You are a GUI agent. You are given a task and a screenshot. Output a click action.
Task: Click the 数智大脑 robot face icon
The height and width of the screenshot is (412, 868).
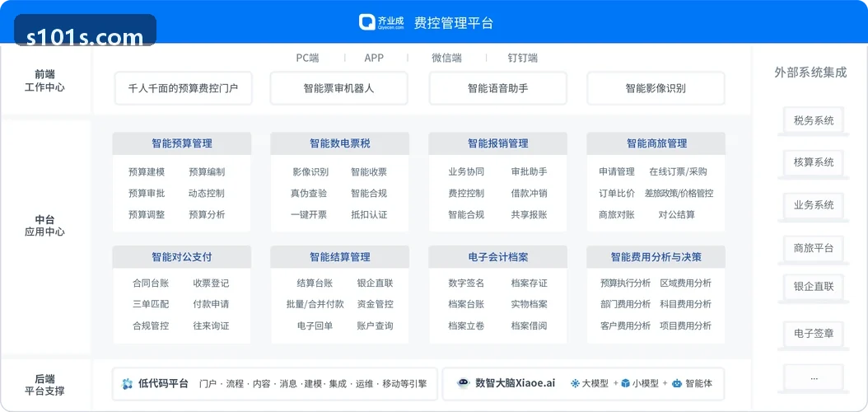click(464, 383)
